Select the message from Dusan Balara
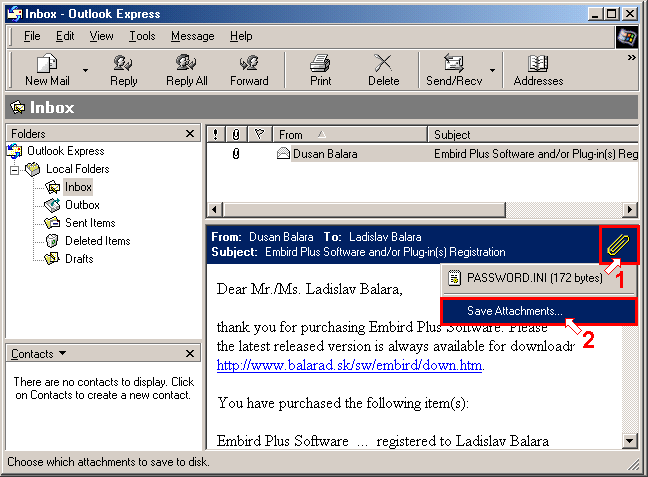The image size is (648, 477). coord(422,154)
